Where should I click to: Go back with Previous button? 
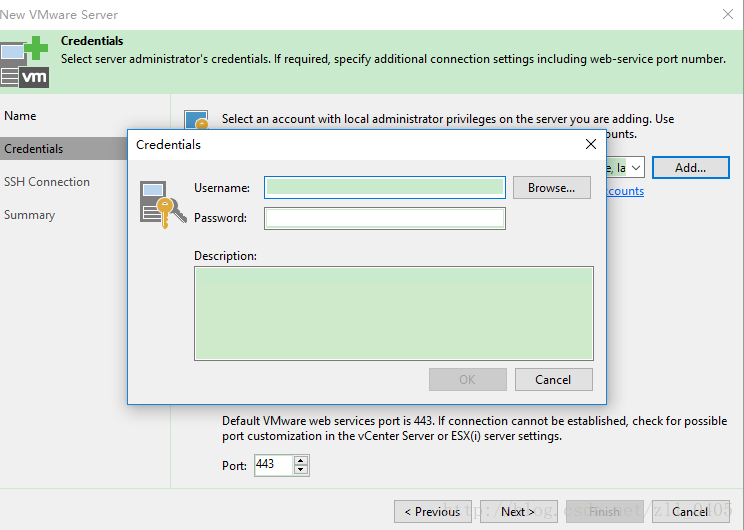(x=433, y=511)
